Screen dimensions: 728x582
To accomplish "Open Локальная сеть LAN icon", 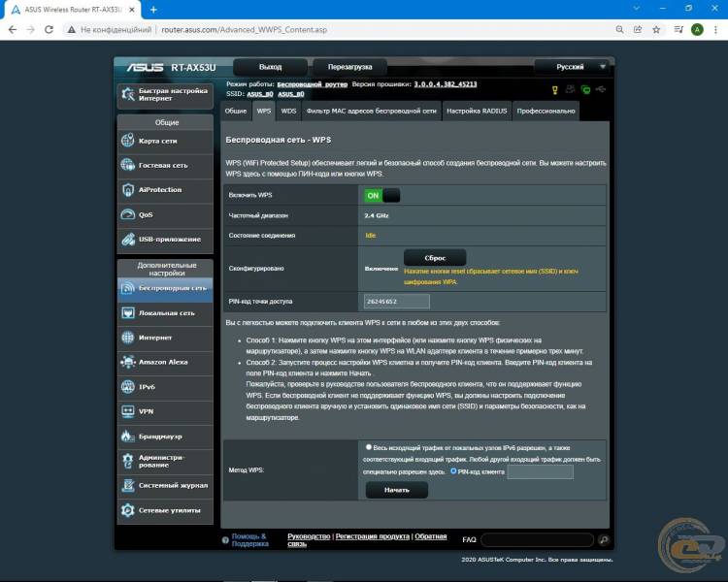I will pyautogui.click(x=128, y=312).
